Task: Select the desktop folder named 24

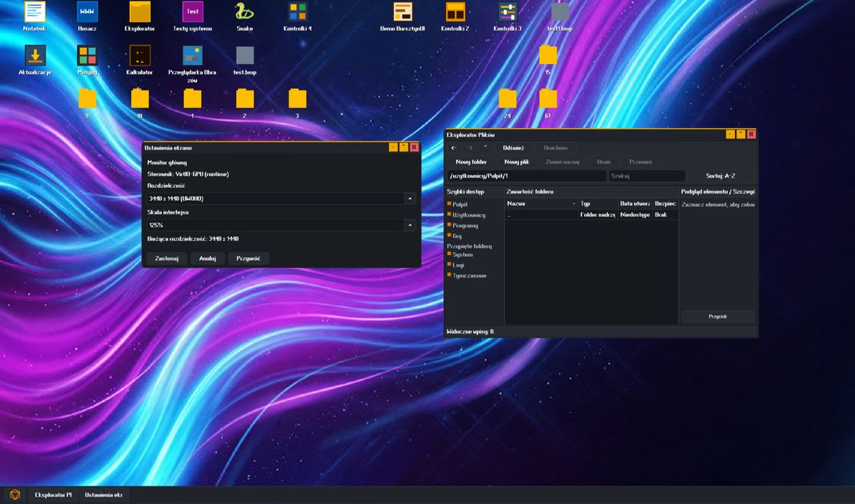Action: click(507, 98)
